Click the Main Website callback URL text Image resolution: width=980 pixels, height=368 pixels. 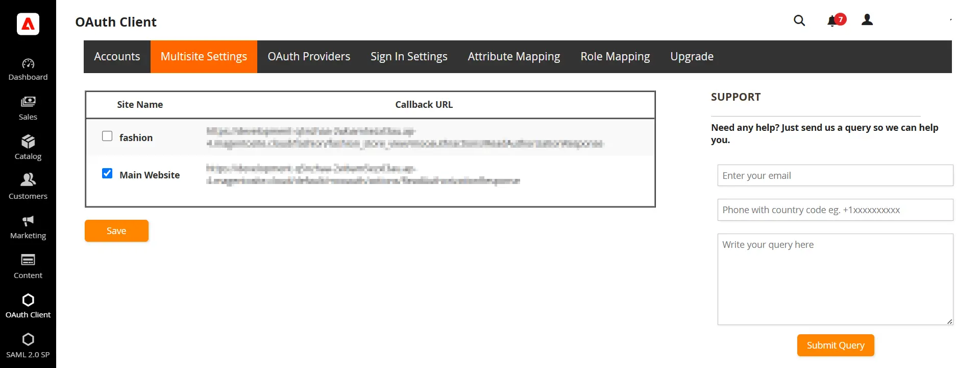coord(363,175)
